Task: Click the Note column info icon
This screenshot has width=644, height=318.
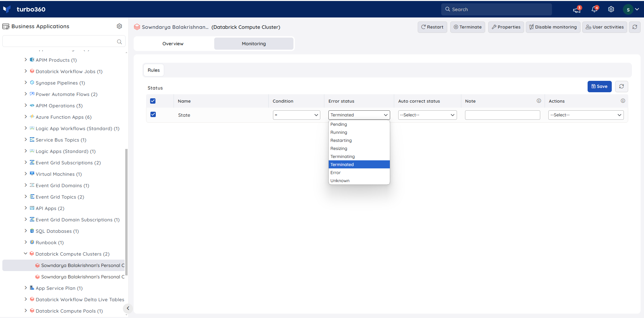Action: pos(539,101)
